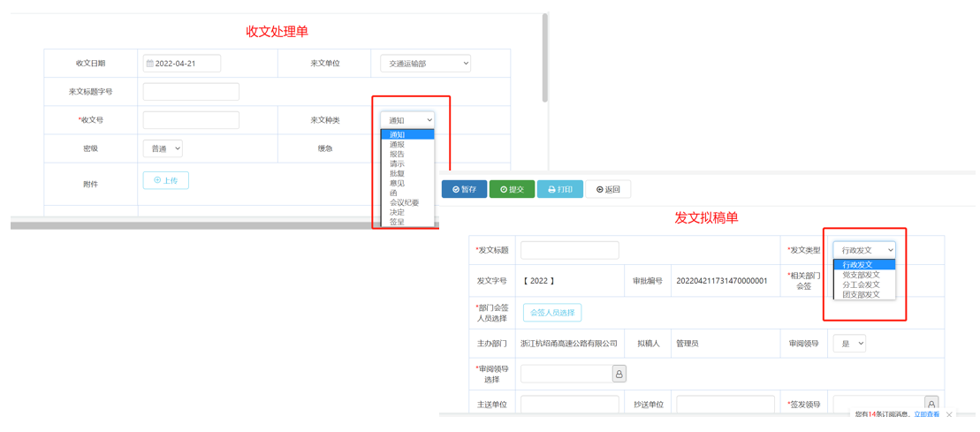The image size is (980, 432).
Task: Click the 打印 print button
Action: click(x=560, y=189)
